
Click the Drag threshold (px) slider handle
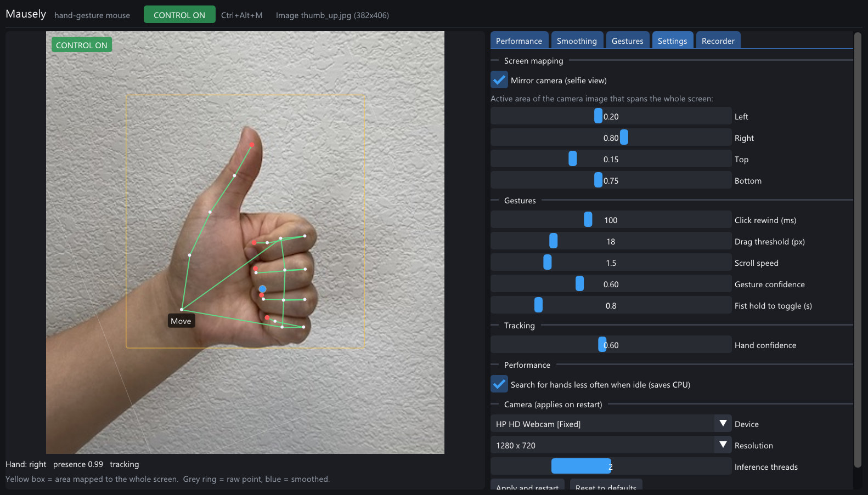553,241
